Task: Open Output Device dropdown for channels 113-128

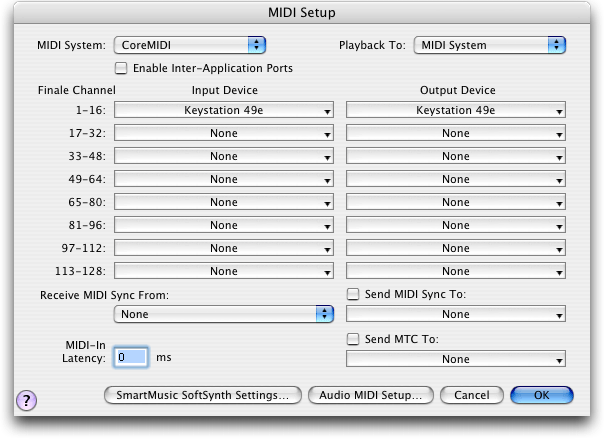Action: 456,271
